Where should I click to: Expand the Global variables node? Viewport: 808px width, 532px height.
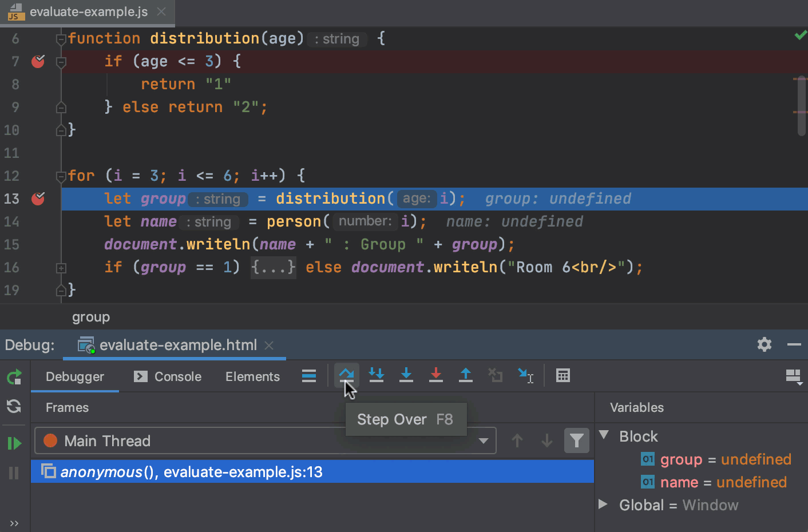(x=603, y=505)
